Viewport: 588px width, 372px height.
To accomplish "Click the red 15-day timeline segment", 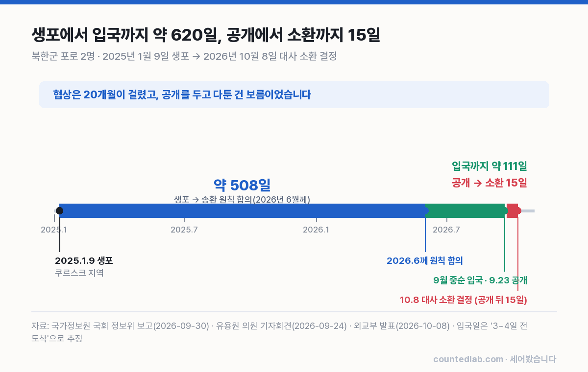I will 512,210.
